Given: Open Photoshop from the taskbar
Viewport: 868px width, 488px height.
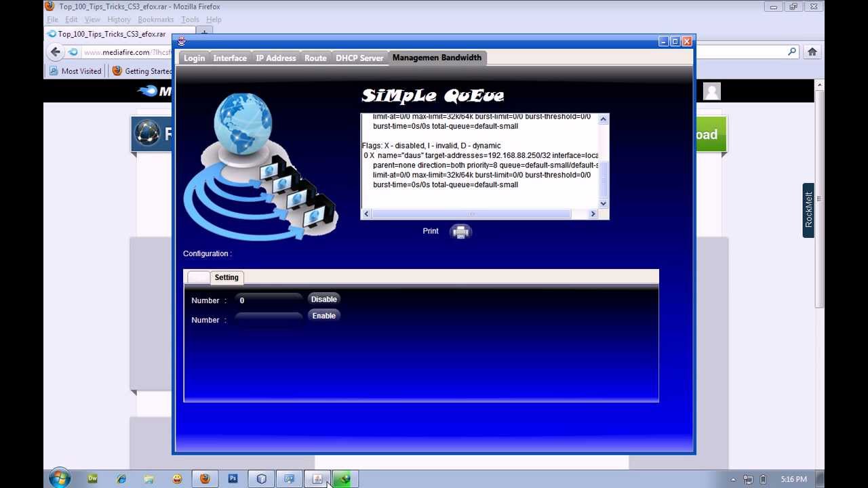Looking at the screenshot, I should [x=233, y=479].
